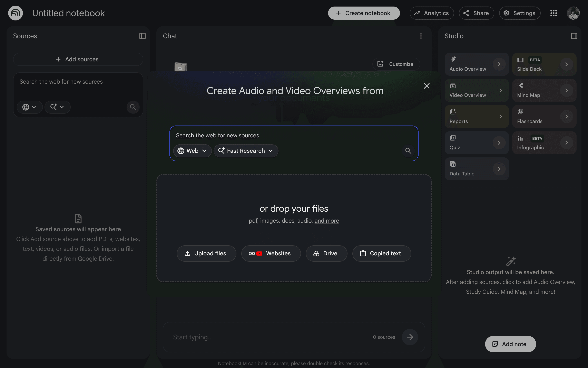Screen dimensions: 588x368
Task: Share the notebook
Action: [x=476, y=13]
